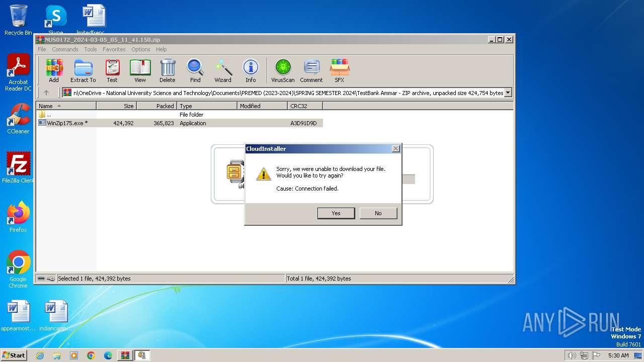The image size is (644, 362).
Task: Click the drive icon in WinRAR status bar
Action: (x=41, y=279)
